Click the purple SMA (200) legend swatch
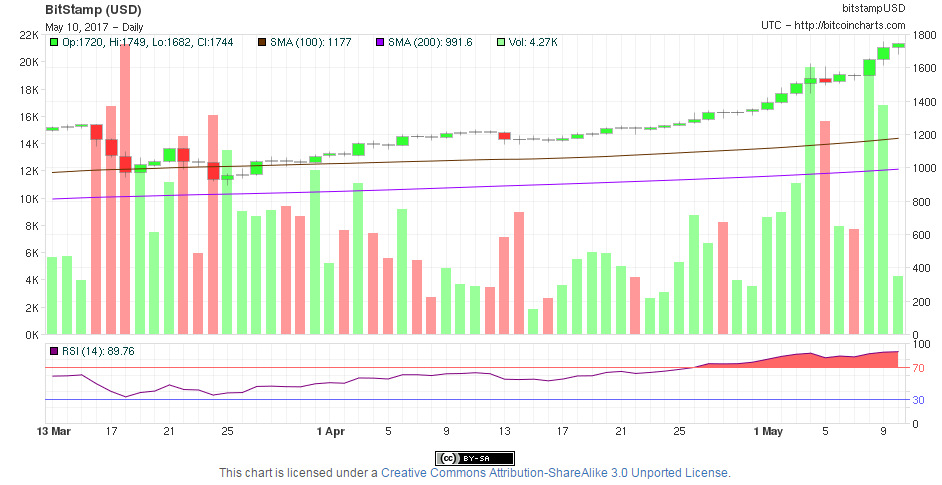 pyautogui.click(x=380, y=43)
